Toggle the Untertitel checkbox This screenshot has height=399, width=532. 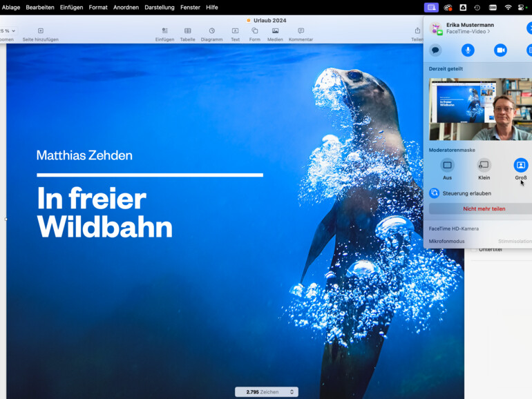tap(474, 250)
